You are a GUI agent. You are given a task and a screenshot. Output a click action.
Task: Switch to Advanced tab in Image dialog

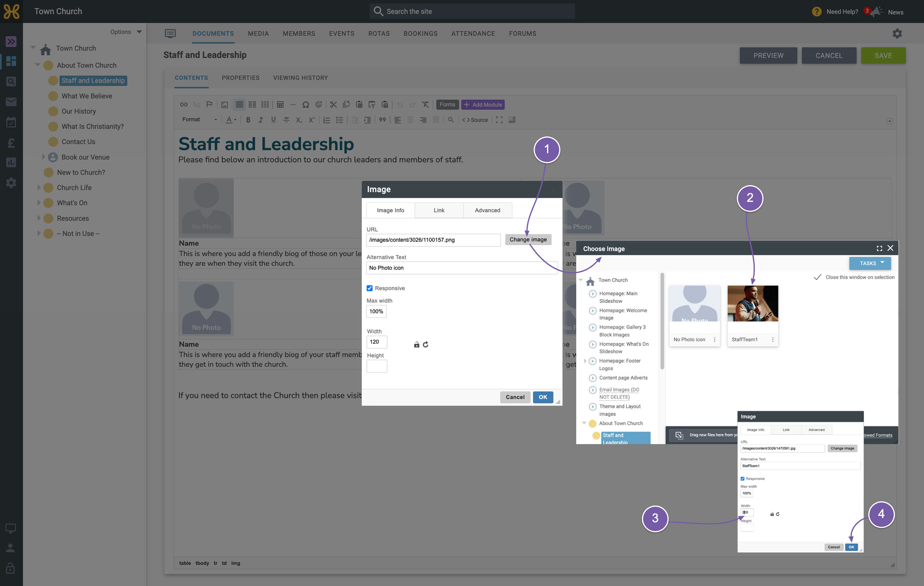click(x=487, y=210)
